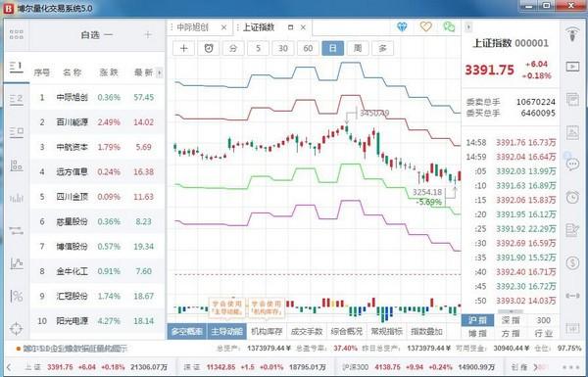Select watchlist group 2 sidebar icon
Viewport: 588px width, 377px height.
pos(16,100)
